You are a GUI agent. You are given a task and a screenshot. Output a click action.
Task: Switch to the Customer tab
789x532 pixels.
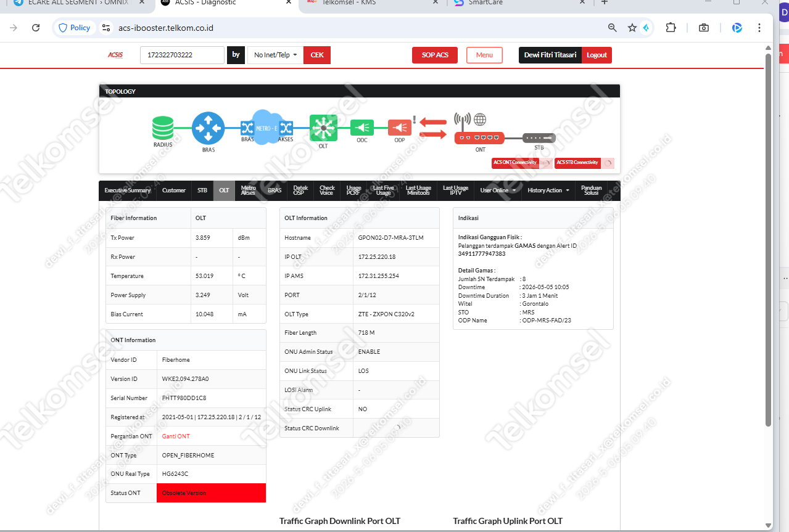click(x=174, y=190)
